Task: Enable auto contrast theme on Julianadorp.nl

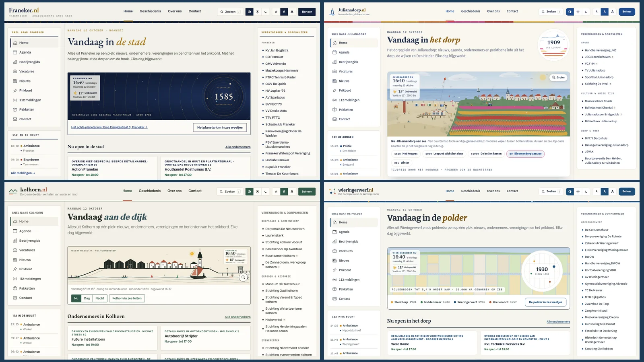Action: click(570, 12)
